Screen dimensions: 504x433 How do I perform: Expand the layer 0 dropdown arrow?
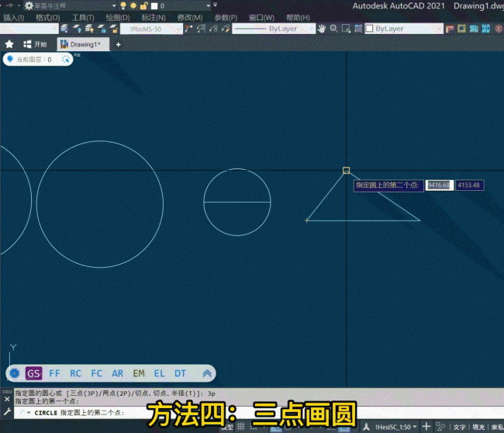coord(209,5)
